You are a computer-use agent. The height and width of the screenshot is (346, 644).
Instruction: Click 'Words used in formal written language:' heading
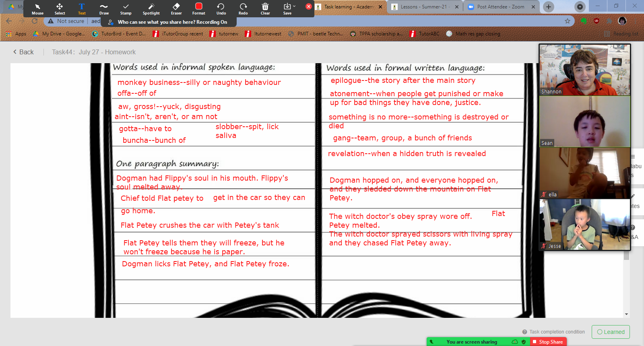point(406,68)
